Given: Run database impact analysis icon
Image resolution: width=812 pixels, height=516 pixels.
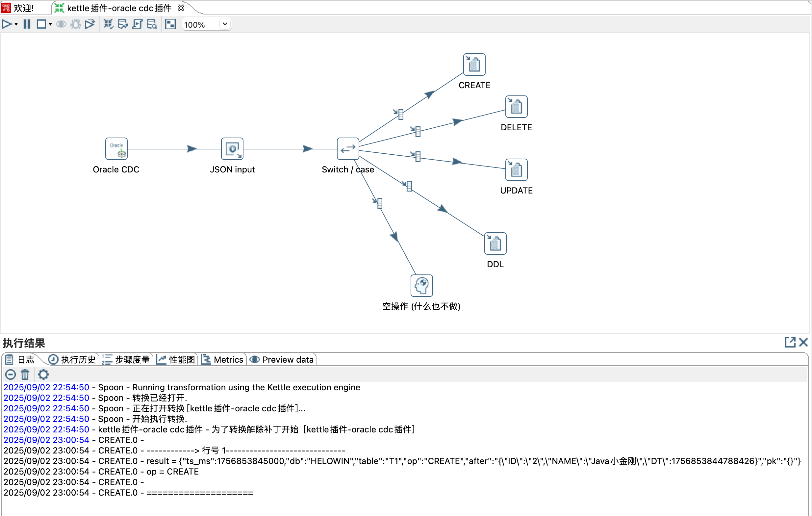Looking at the screenshot, I should [x=123, y=24].
